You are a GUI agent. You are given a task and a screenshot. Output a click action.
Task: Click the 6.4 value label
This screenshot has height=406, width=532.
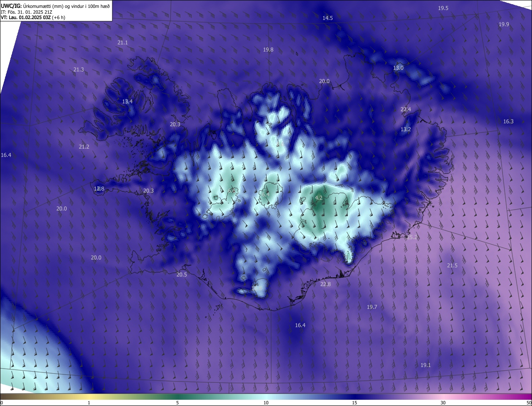[x=266, y=194]
